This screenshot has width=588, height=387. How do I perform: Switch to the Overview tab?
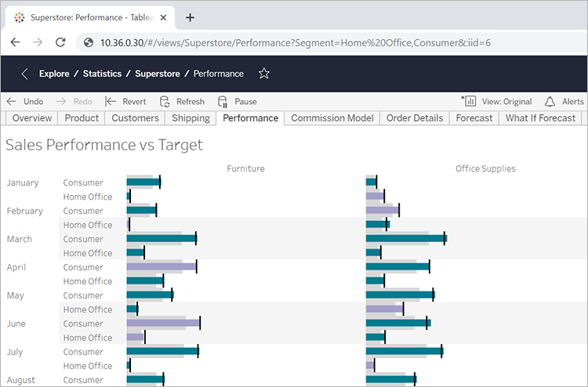point(32,118)
